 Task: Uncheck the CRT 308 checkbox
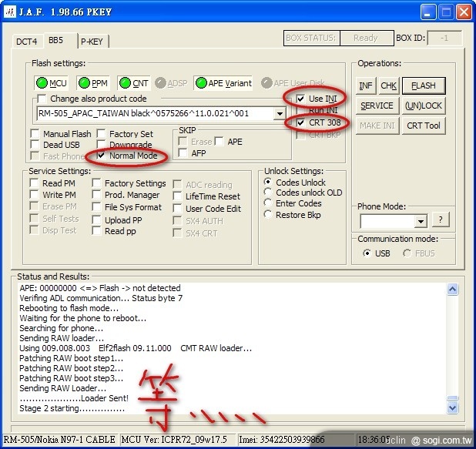click(x=300, y=122)
